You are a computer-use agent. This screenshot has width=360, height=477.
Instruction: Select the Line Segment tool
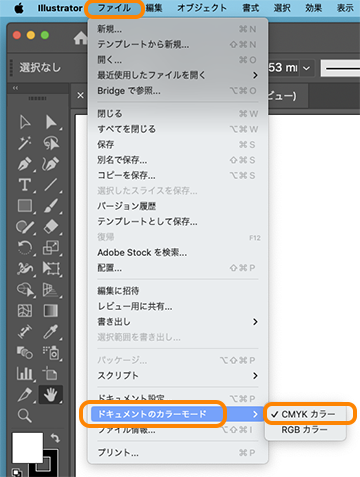point(51,185)
